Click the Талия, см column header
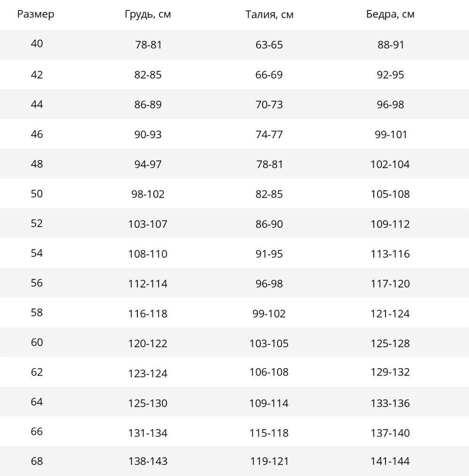The height and width of the screenshot is (476, 469). tap(269, 15)
